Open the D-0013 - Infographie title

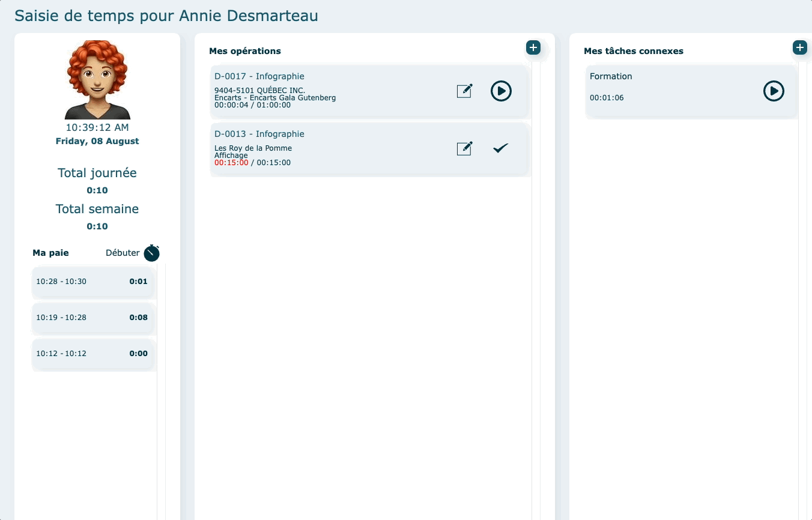point(259,134)
